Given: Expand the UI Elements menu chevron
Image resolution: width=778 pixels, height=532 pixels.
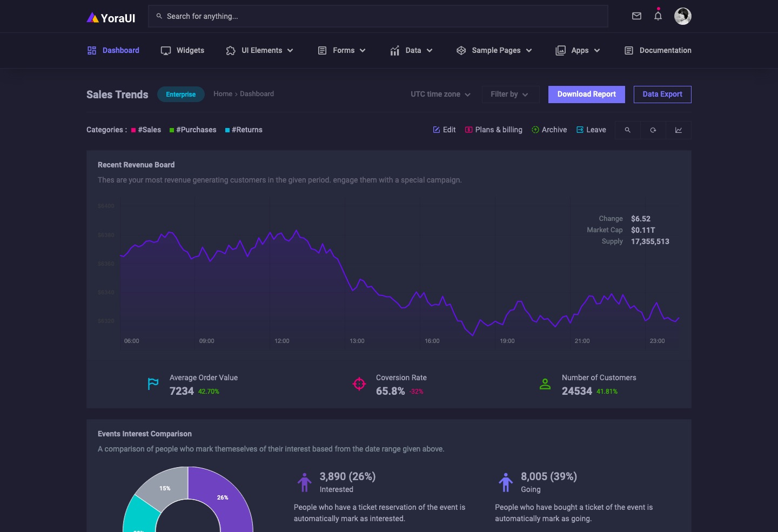Looking at the screenshot, I should tap(290, 51).
